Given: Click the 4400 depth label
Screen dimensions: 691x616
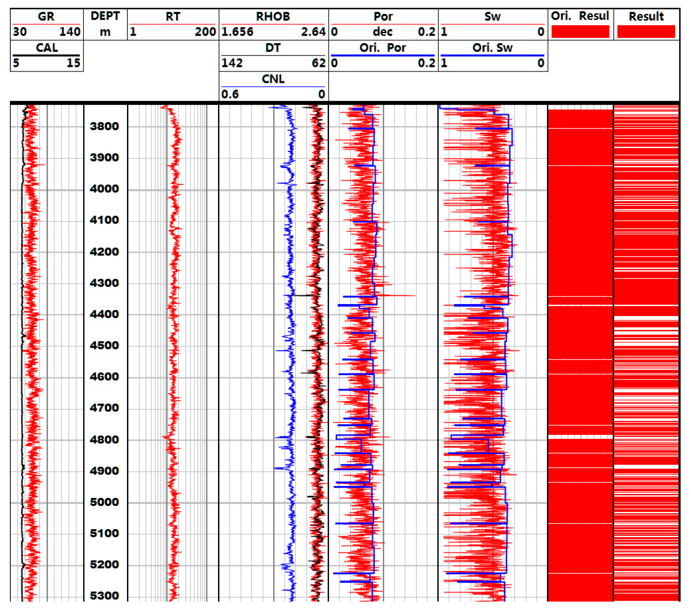Looking at the screenshot, I should click(x=104, y=314).
